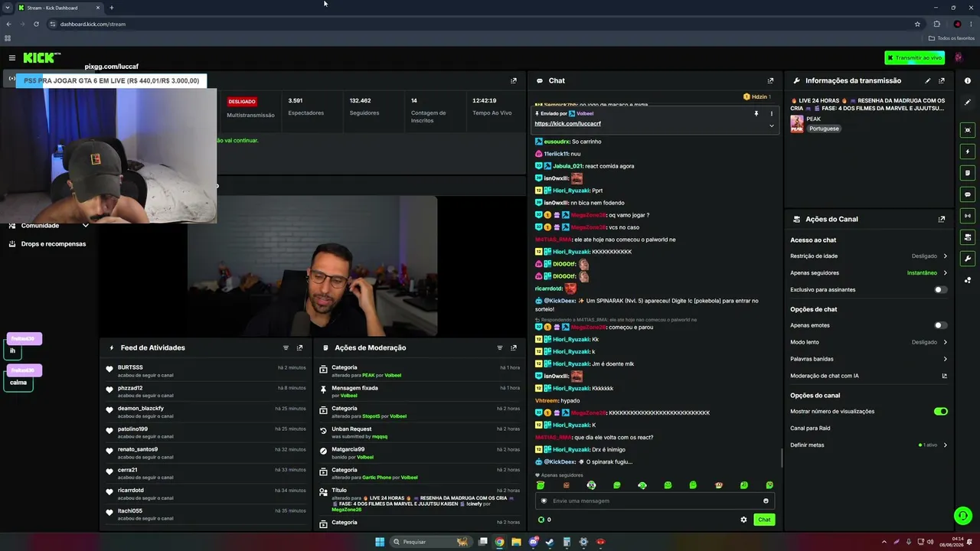Open the emoji picker in message box
The width and height of the screenshot is (980, 551).
(x=766, y=501)
